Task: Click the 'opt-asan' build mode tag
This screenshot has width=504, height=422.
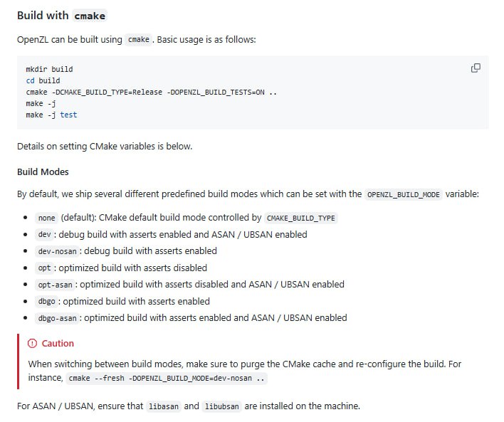Action: coord(54,285)
